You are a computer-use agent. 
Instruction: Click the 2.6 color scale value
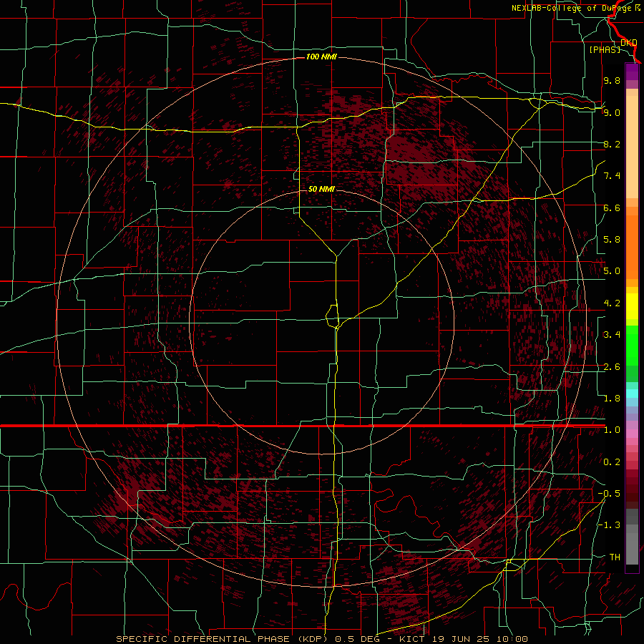point(612,367)
